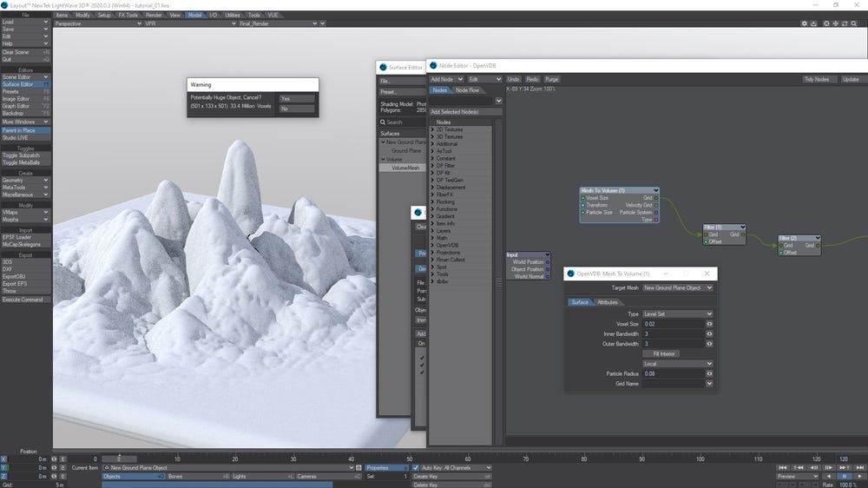Open the Local space dropdown

pos(678,364)
